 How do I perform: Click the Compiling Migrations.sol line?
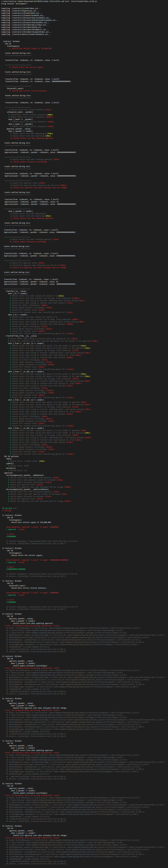[x=20, y=11]
